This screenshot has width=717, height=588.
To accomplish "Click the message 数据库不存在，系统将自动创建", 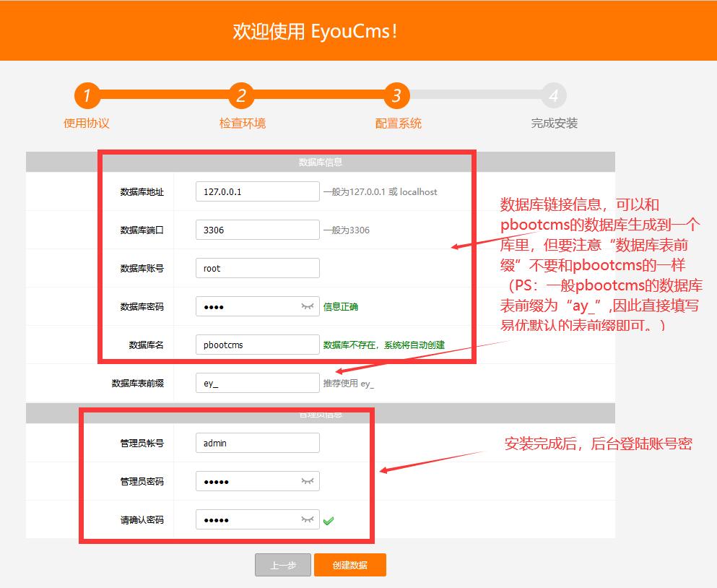I will point(384,345).
